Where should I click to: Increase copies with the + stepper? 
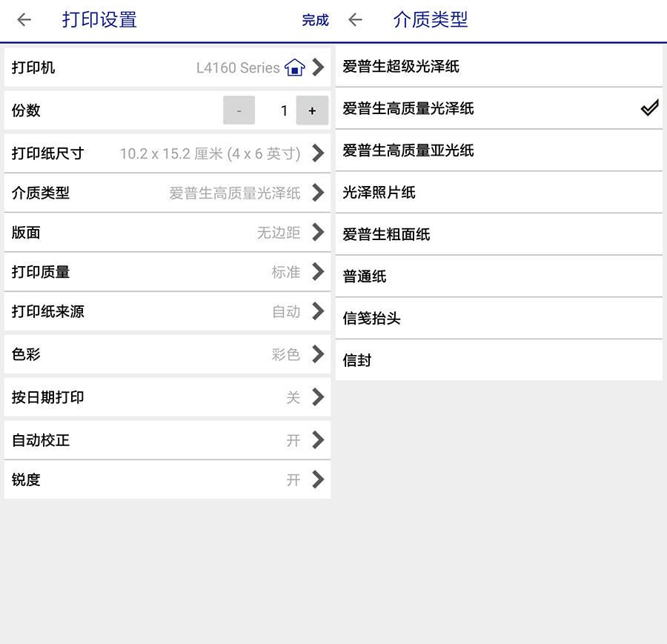point(312,110)
